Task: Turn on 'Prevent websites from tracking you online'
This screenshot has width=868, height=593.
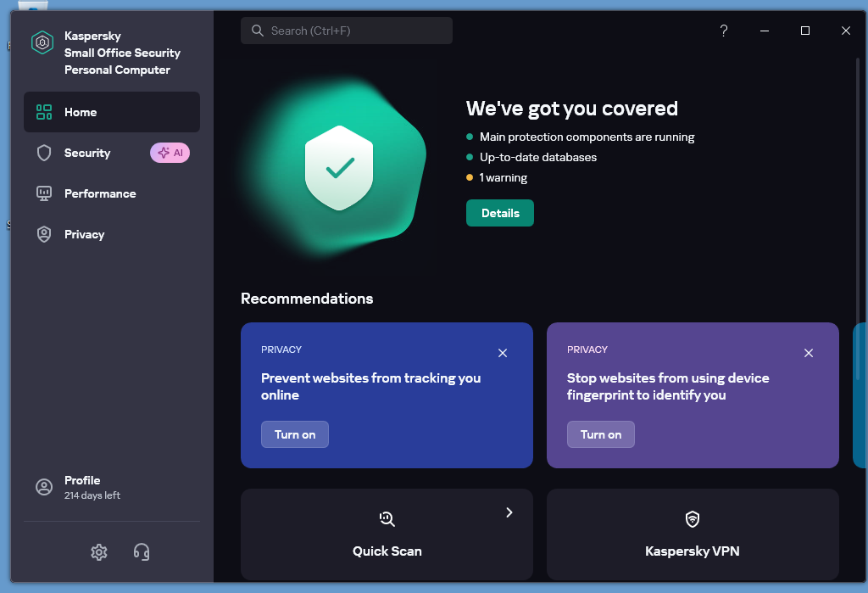Action: 295,434
